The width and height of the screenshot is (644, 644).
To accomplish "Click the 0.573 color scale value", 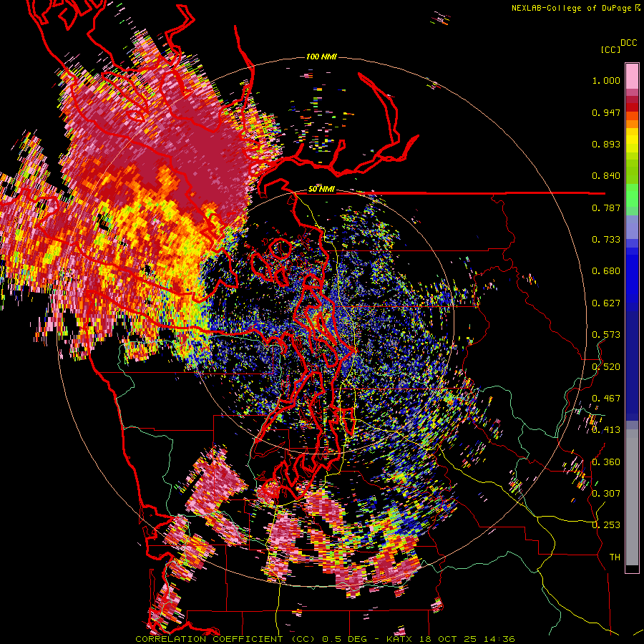I will coord(606,335).
